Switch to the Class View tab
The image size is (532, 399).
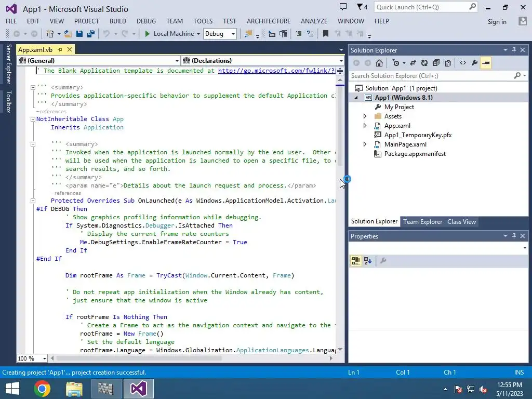click(x=461, y=221)
